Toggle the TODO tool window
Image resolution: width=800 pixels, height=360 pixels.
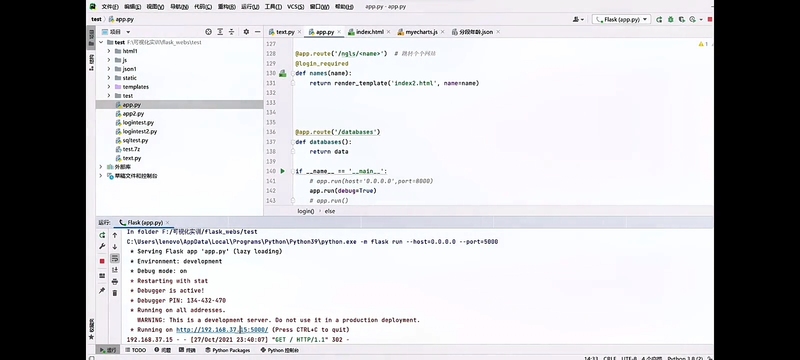[135, 350]
